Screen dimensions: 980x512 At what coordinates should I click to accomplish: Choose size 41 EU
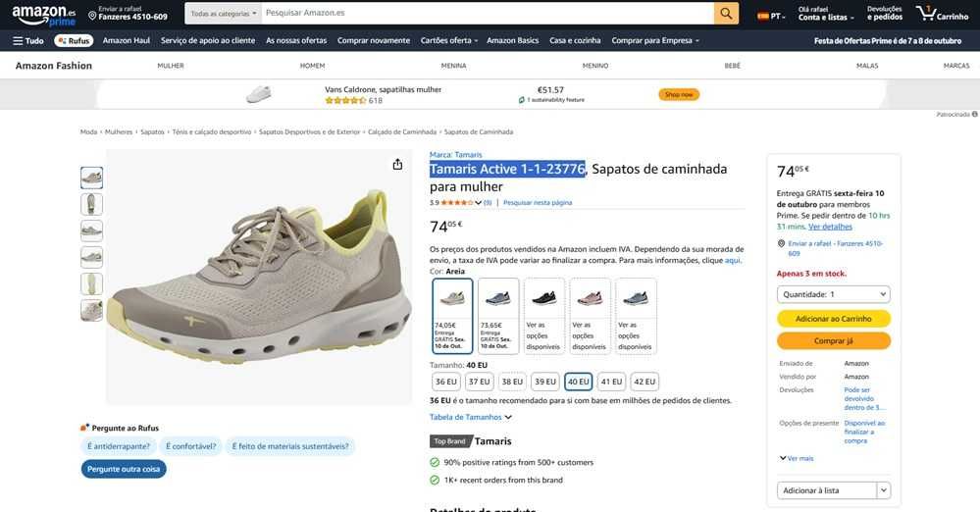click(x=611, y=382)
